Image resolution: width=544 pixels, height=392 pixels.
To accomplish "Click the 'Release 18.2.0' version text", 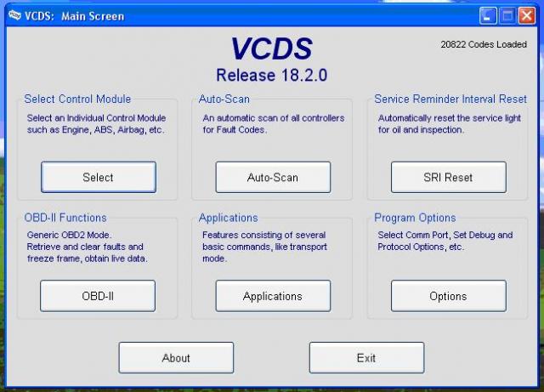I will (x=272, y=74).
